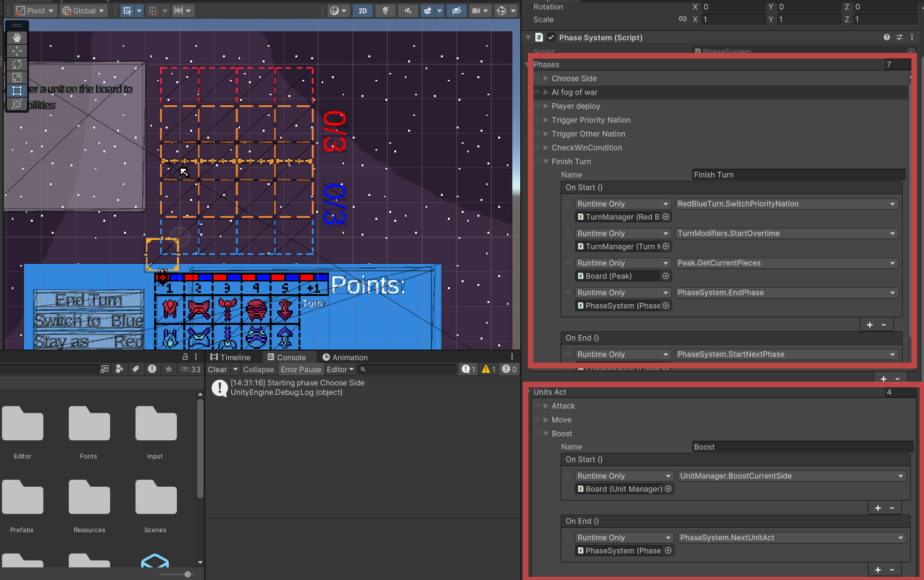
Task: Toggle the 2D scene view mode
Action: (x=363, y=11)
